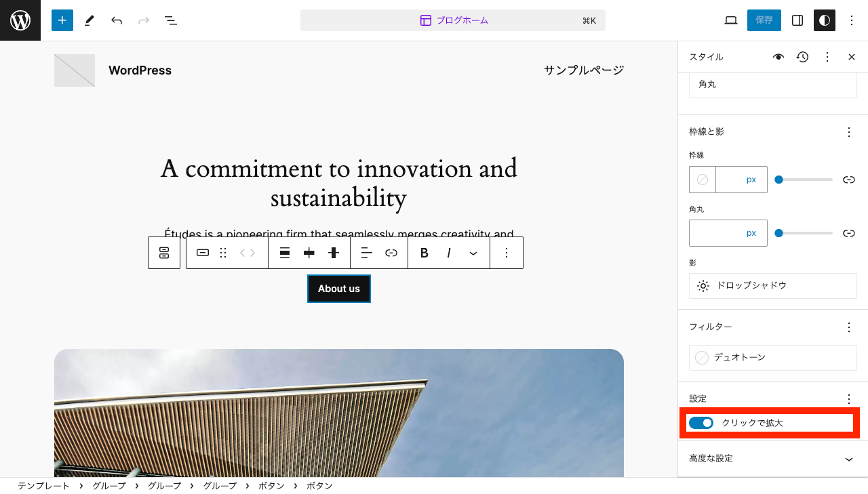Select the first ボタン breadcrumb

271,486
